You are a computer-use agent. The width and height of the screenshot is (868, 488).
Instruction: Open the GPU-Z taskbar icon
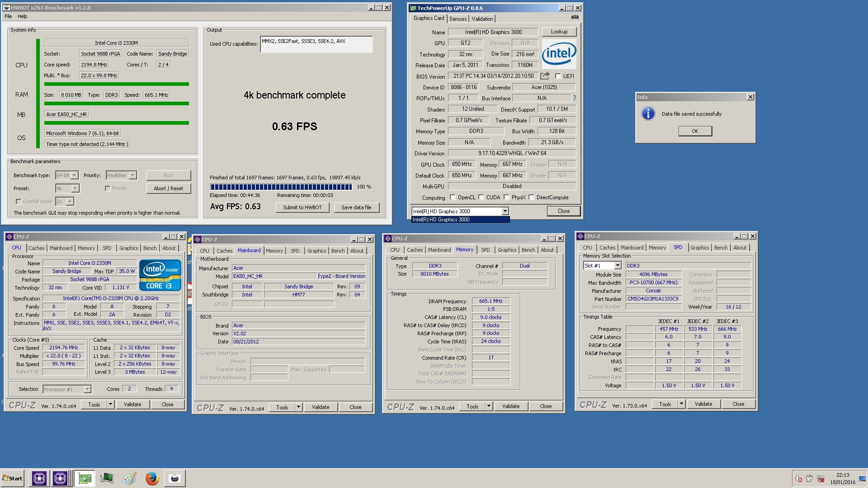coord(84,478)
